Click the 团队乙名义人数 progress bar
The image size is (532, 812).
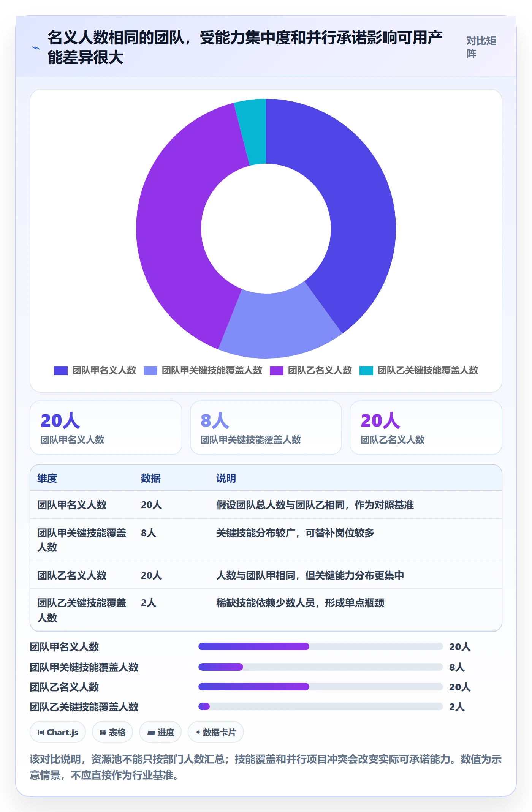pos(321,687)
